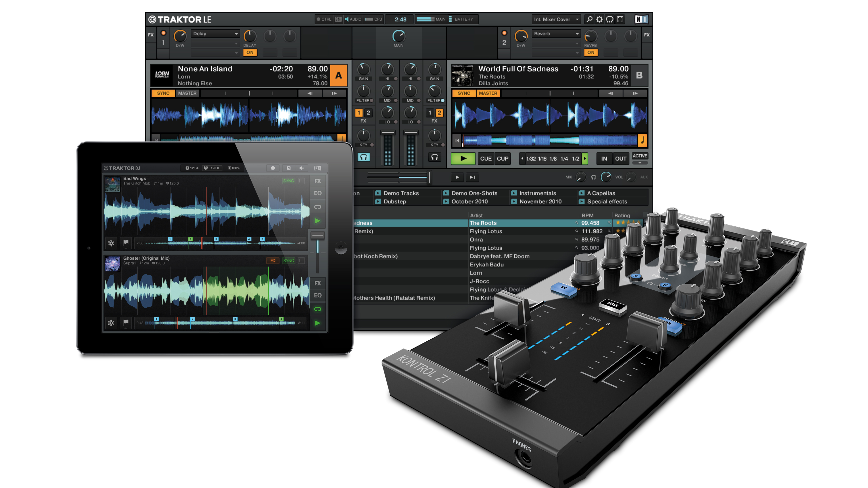Toggle Deck B headphone cue button
This screenshot has width=868, height=488.
point(435,157)
